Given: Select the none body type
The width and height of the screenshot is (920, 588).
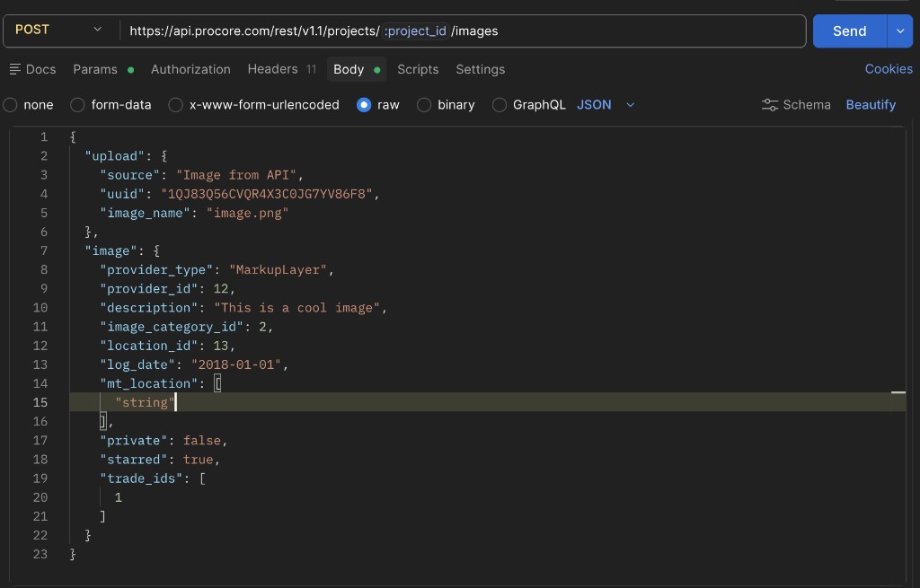Looking at the screenshot, I should point(10,105).
